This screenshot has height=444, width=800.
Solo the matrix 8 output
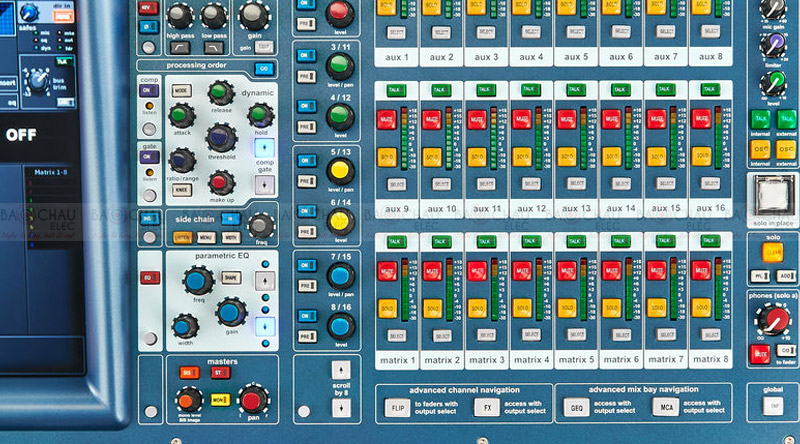pyautogui.click(x=701, y=307)
